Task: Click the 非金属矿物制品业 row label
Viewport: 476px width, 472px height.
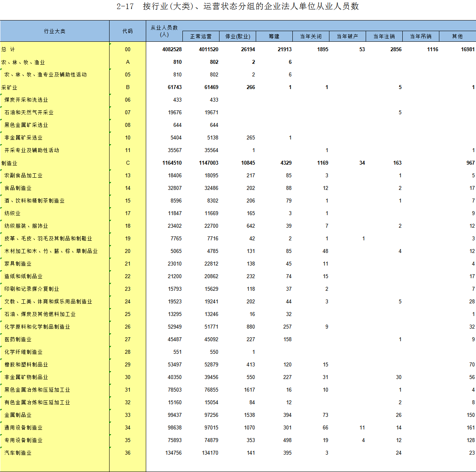Action: (x=26, y=377)
